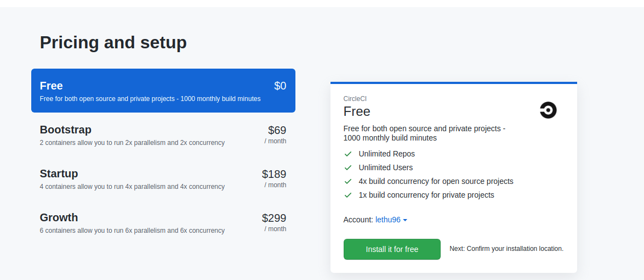Click the checkmark beside Unlimited Repos

coord(347,154)
